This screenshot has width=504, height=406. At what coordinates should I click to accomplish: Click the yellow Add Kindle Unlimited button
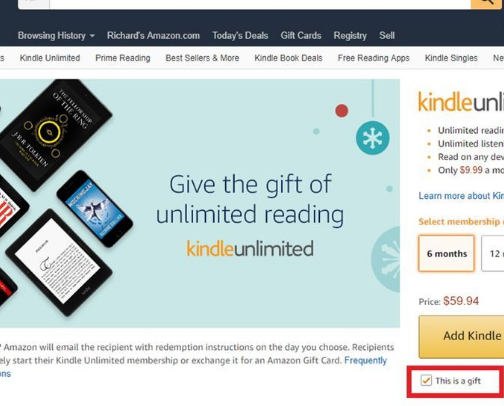point(461,337)
